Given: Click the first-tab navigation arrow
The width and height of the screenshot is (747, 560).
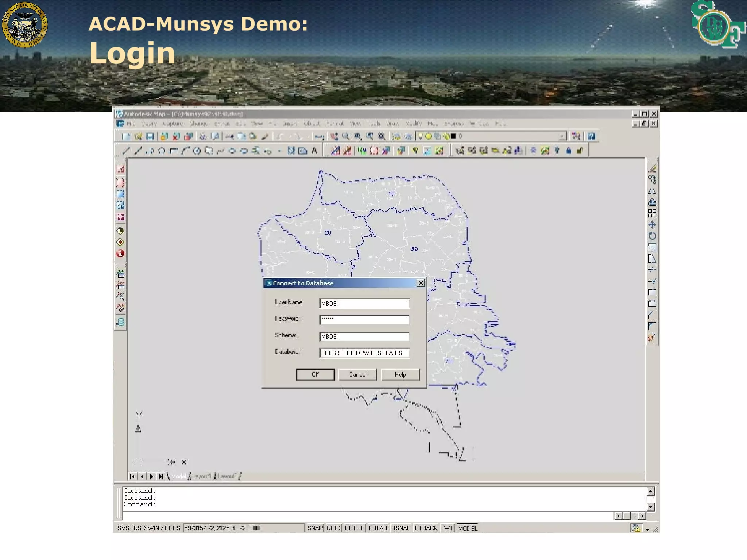Looking at the screenshot, I should 132,476.
